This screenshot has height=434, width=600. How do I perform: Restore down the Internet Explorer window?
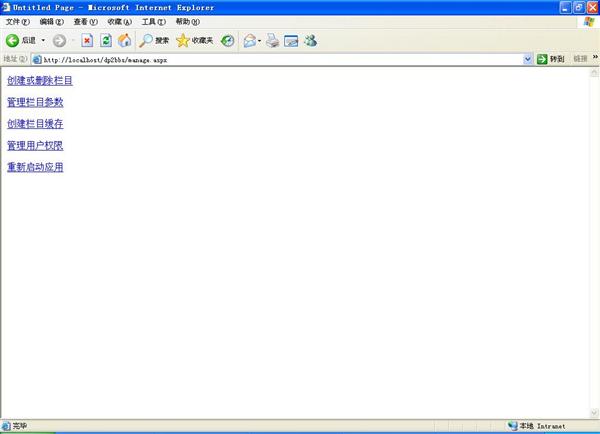(579, 8)
